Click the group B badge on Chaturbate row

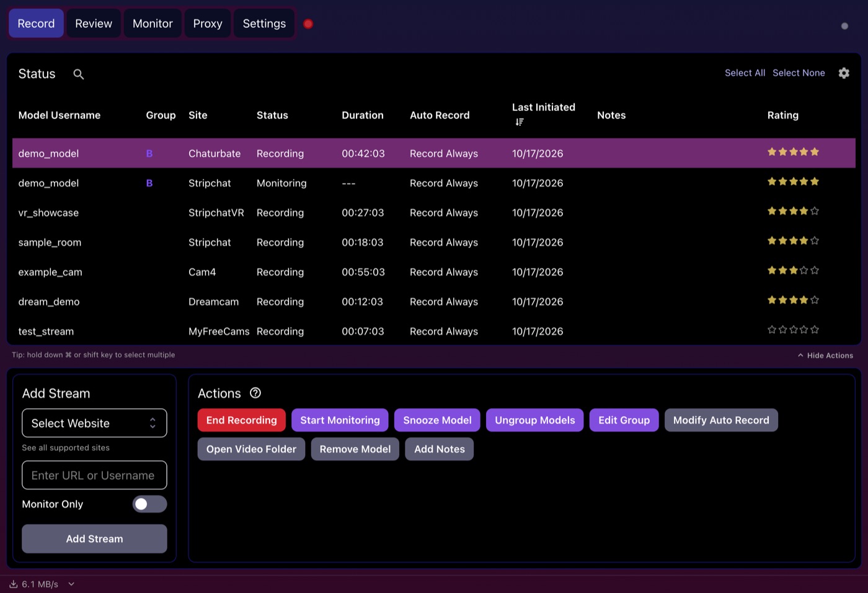149,153
